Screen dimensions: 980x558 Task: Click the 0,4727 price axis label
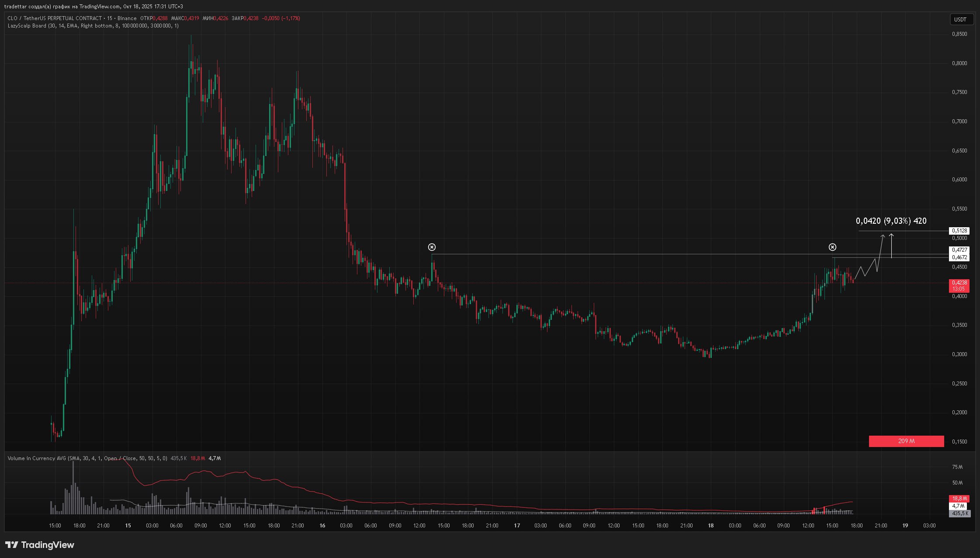coord(959,250)
